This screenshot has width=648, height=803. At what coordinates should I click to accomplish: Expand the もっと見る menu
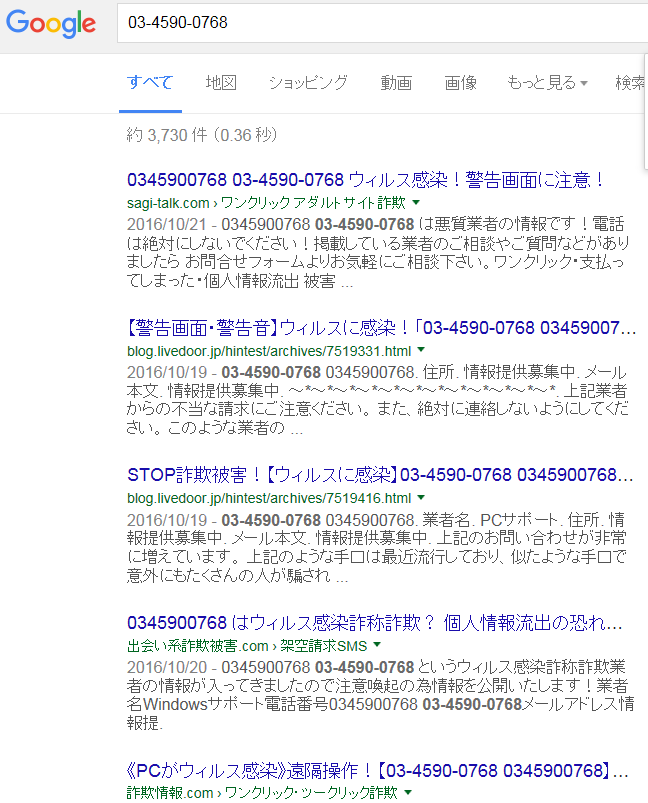click(x=547, y=82)
